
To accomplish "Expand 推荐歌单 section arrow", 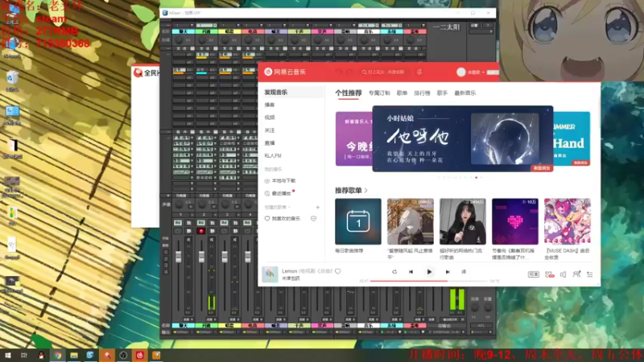I will point(366,191).
